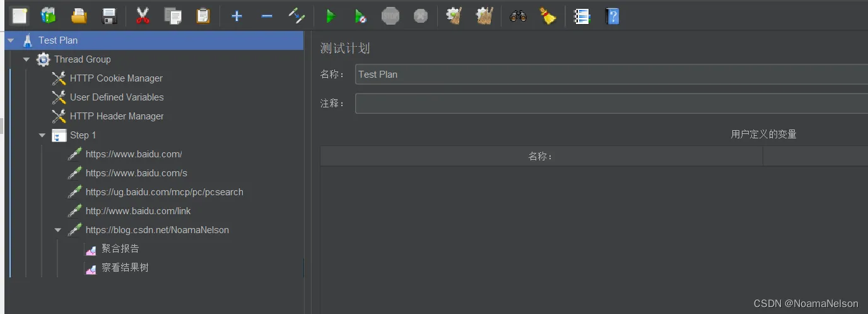
Task: Click the Step 1 controller icon
Action: point(59,135)
